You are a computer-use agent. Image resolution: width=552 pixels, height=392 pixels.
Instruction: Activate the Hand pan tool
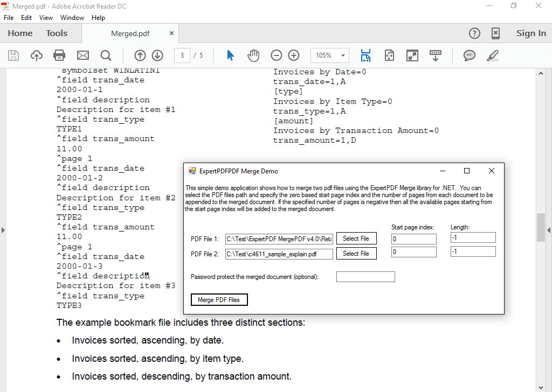click(x=253, y=55)
